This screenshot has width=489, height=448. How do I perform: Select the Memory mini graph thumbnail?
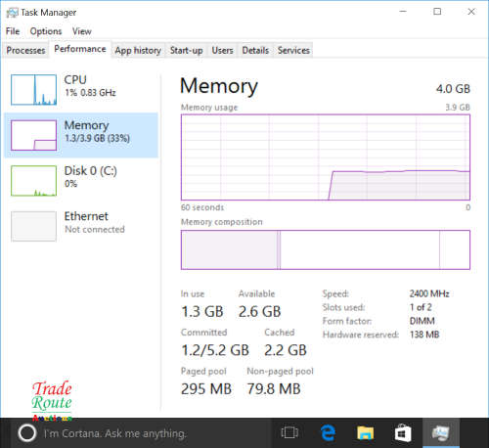point(33,135)
